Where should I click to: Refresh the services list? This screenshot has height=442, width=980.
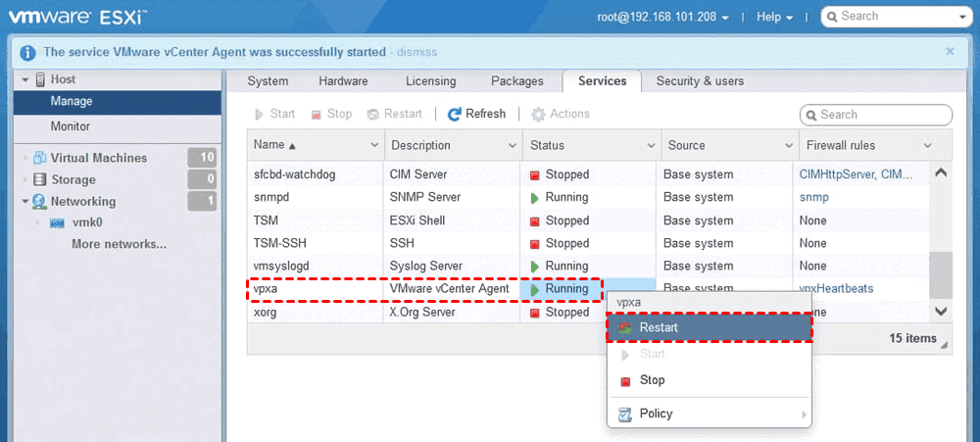(476, 114)
